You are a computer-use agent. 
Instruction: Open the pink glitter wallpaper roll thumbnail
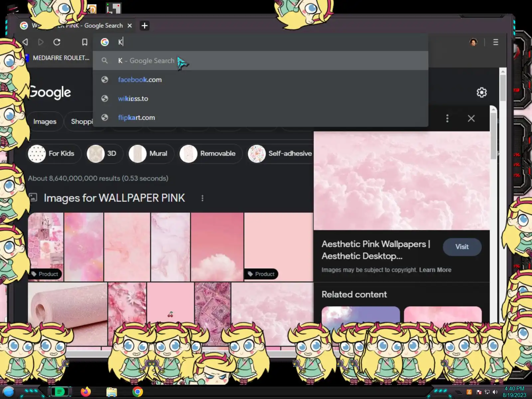tap(67, 314)
